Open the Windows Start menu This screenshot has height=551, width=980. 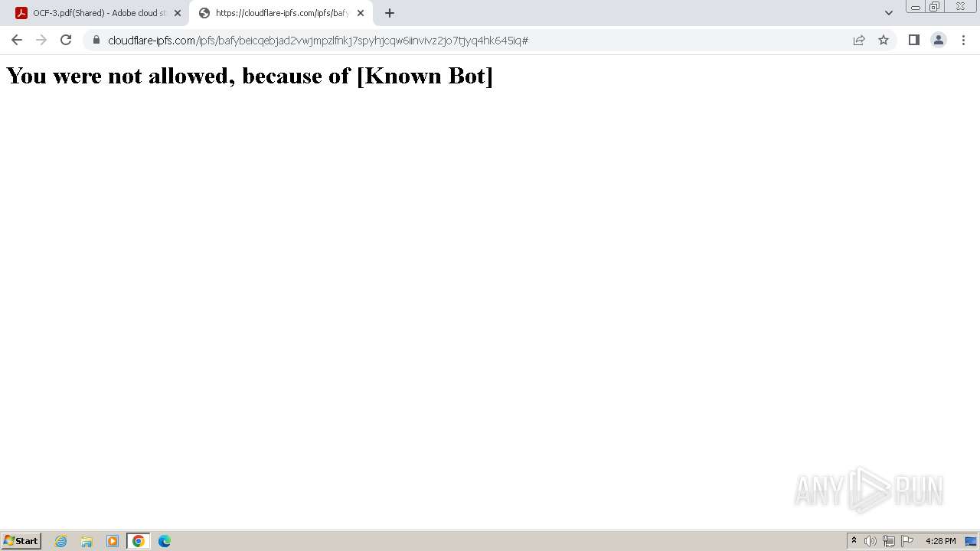[21, 541]
